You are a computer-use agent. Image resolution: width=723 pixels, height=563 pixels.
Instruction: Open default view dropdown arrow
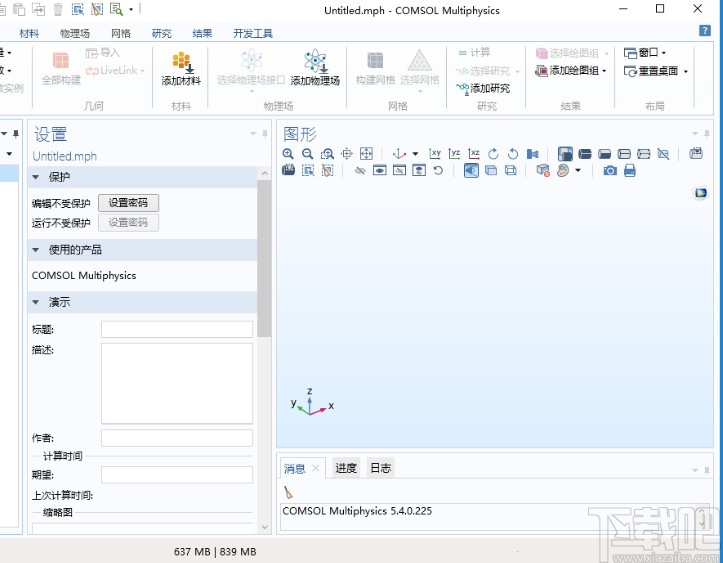click(415, 154)
